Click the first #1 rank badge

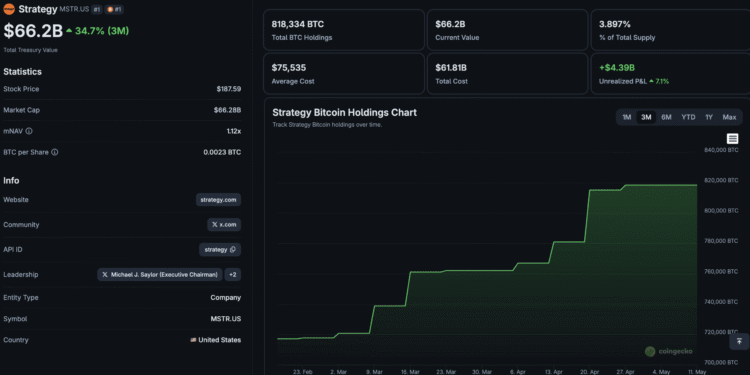tap(97, 9)
